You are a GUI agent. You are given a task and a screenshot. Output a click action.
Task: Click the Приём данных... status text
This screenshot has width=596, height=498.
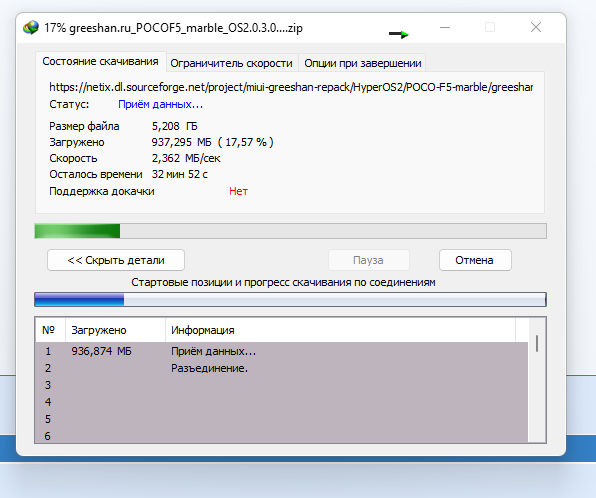click(160, 104)
